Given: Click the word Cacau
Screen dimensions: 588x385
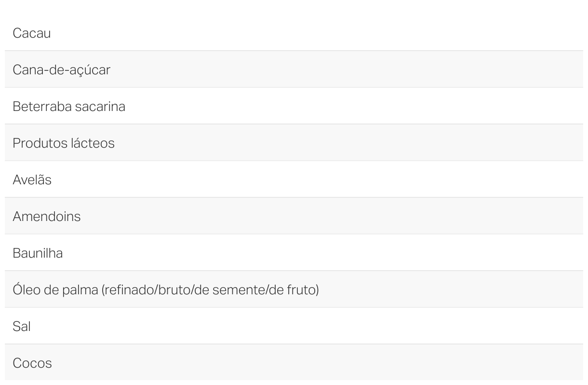Looking at the screenshot, I should click(32, 33).
